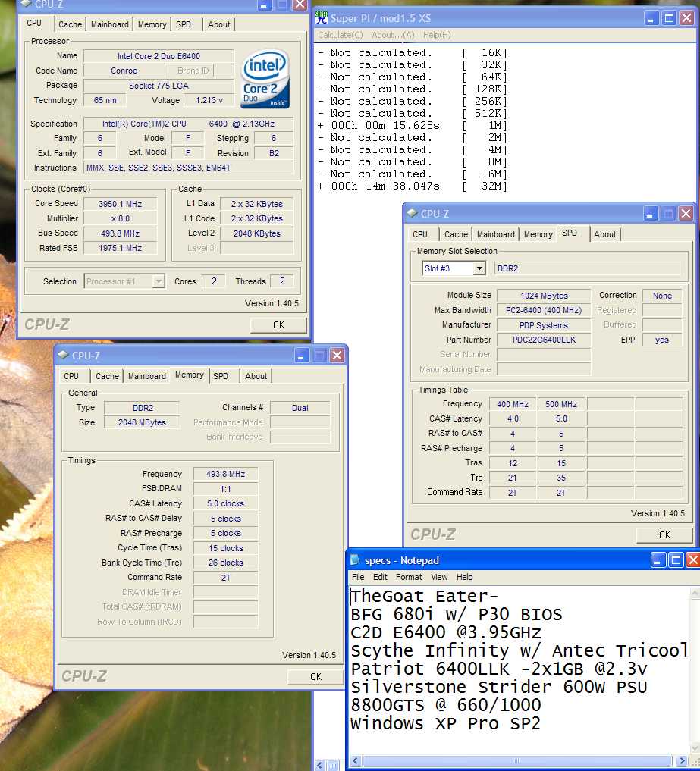Switch to Memory tab in the processor CPU-Z window

pos(152,24)
